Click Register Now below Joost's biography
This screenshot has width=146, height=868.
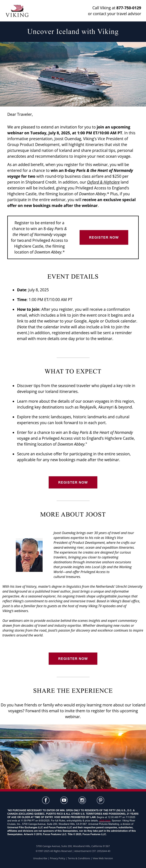click(73, 658)
